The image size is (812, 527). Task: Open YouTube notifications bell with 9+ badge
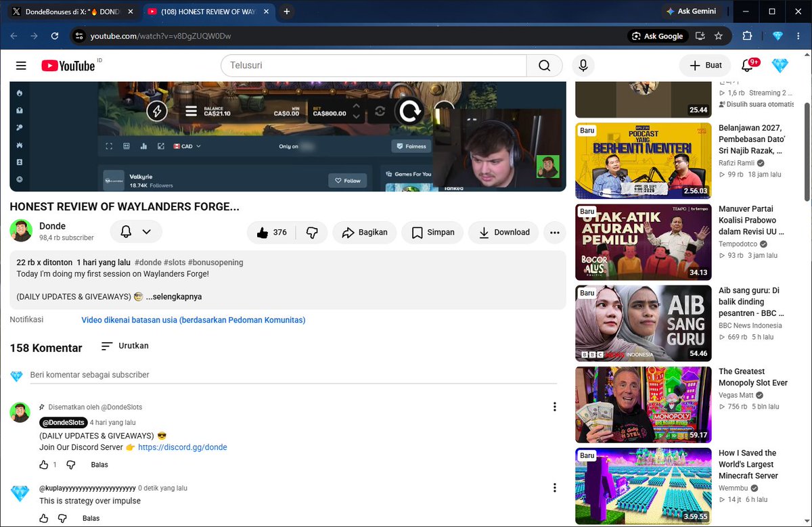(x=748, y=66)
